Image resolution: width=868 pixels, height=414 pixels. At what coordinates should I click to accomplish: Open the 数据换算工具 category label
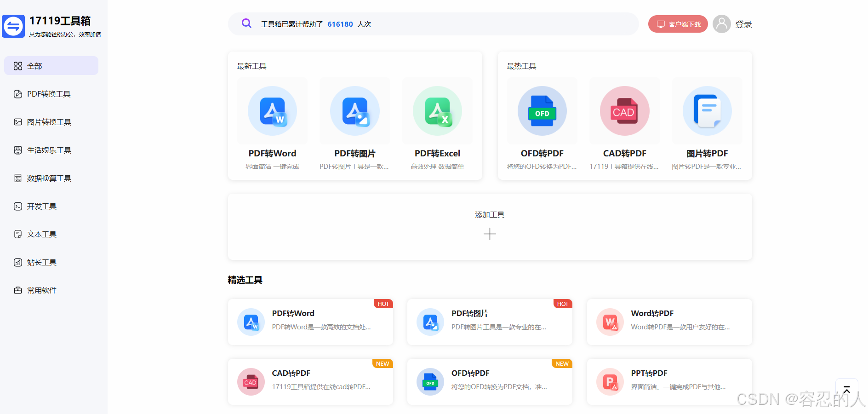49,178
